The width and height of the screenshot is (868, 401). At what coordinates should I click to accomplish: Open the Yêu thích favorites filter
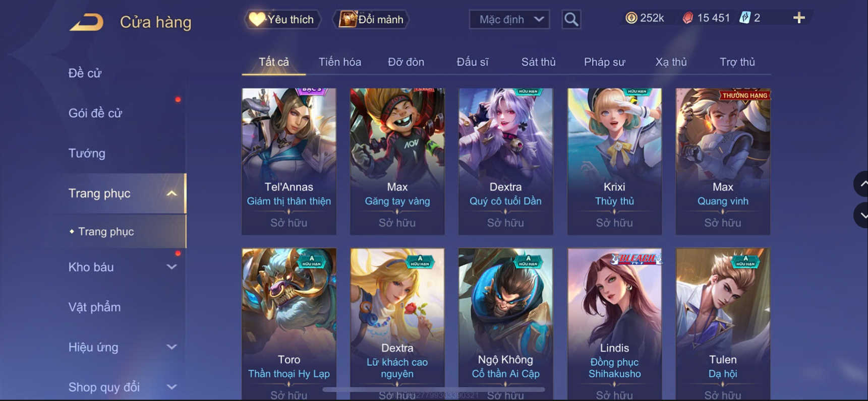pos(282,19)
